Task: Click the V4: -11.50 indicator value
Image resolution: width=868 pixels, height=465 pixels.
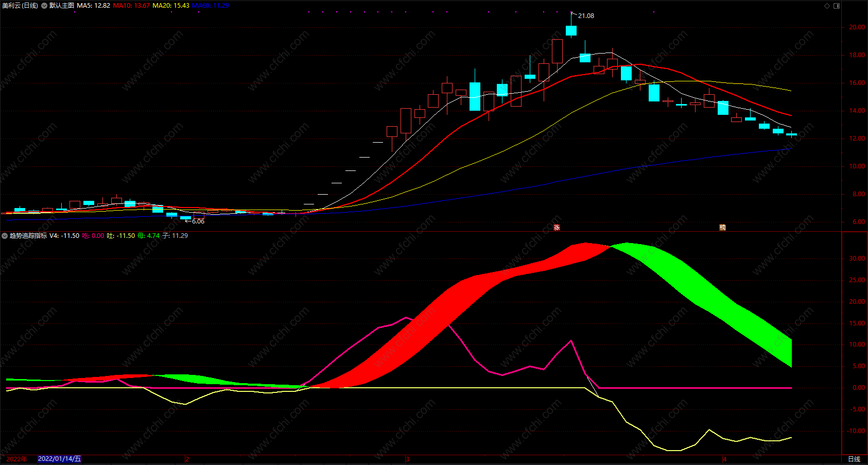Action: pyautogui.click(x=64, y=236)
